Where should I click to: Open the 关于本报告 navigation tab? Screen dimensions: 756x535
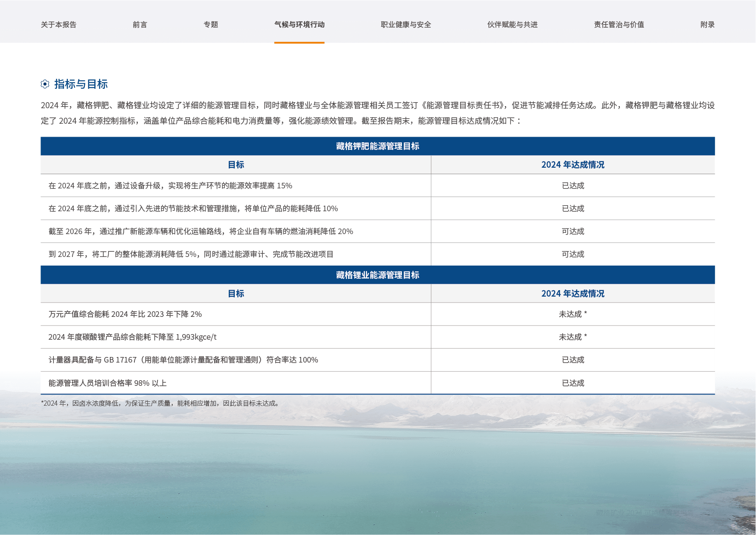59,25
